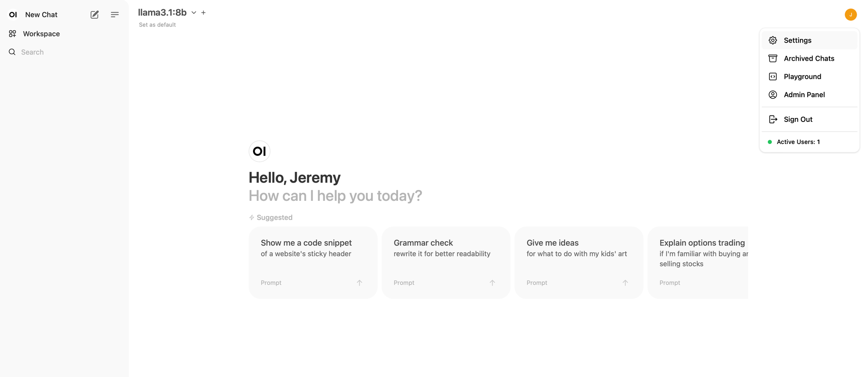Click Sign Out in the menu
Viewport: 868px width, 377px height.
tap(798, 119)
